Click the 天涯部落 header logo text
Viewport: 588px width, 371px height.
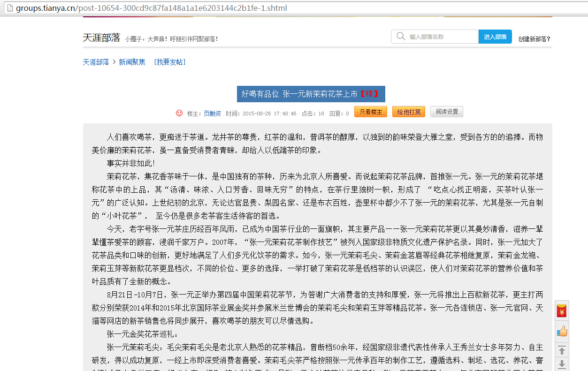[x=101, y=38]
